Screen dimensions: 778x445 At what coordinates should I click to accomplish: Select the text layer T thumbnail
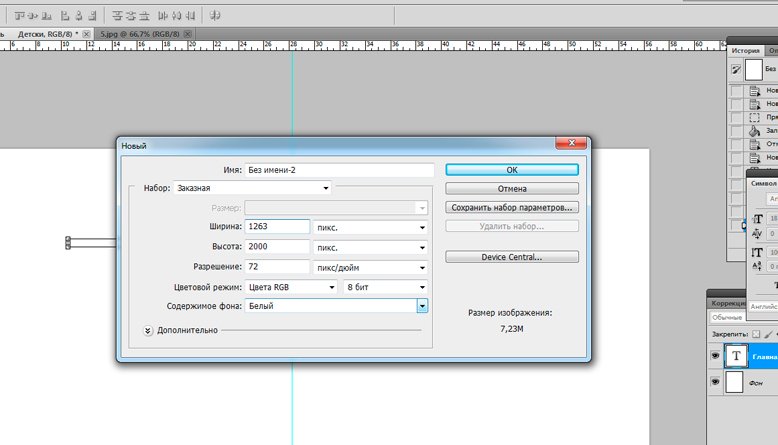click(738, 356)
